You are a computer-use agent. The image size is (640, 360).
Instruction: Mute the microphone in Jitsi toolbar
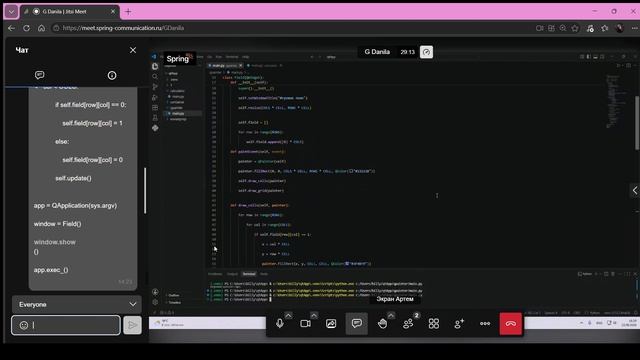point(280,324)
